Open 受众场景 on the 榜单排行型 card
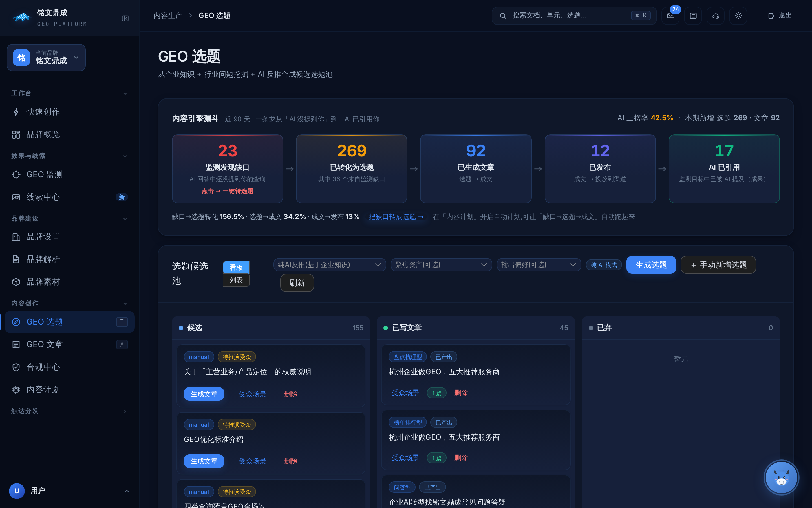Screen dimensions: 812x508 (405, 457)
